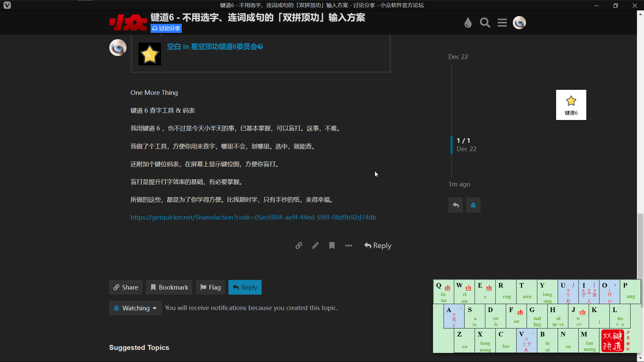Bookmark this post via bookmark icon
The width and height of the screenshot is (644, 362).
click(332, 246)
